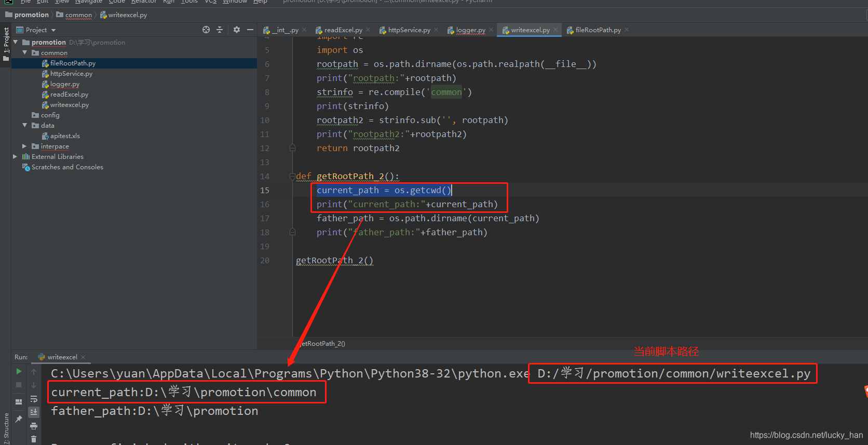Image resolution: width=868 pixels, height=445 pixels.
Task: Pin the Run tab
Action: click(x=19, y=419)
